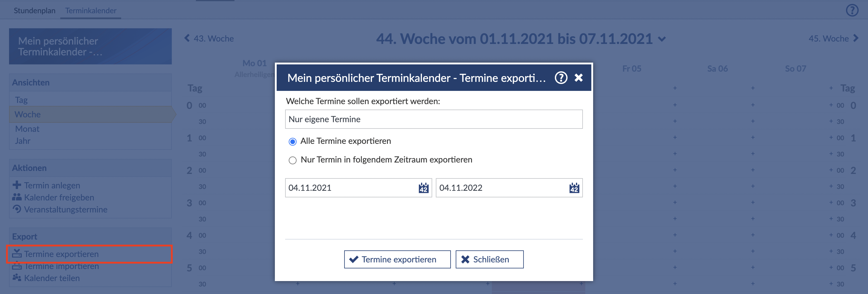This screenshot has height=294, width=868.
Task: Open calendar picker for end date 04.11.2022
Action: pos(574,188)
